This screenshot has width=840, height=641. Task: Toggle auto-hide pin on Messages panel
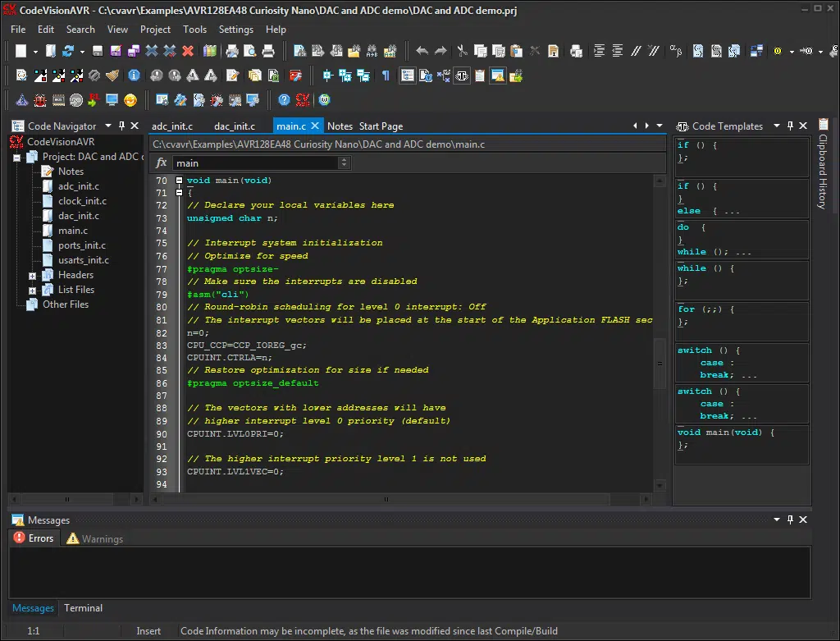(x=790, y=520)
